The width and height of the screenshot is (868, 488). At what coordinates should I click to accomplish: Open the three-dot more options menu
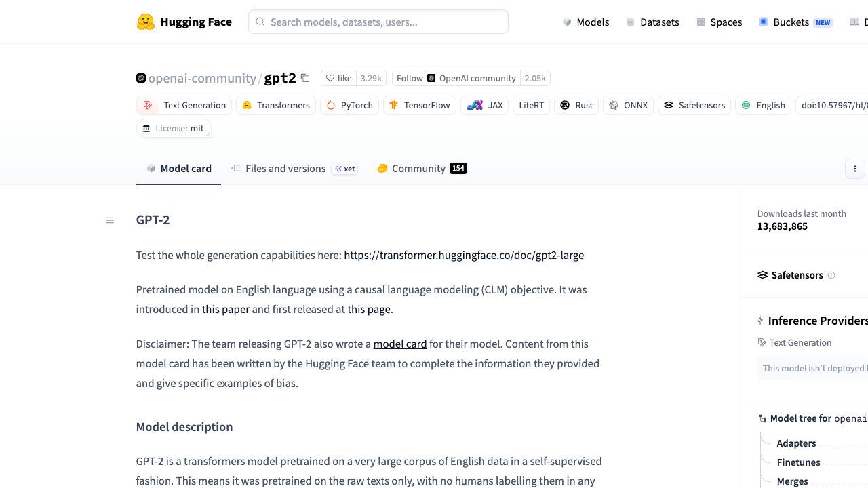click(x=855, y=169)
